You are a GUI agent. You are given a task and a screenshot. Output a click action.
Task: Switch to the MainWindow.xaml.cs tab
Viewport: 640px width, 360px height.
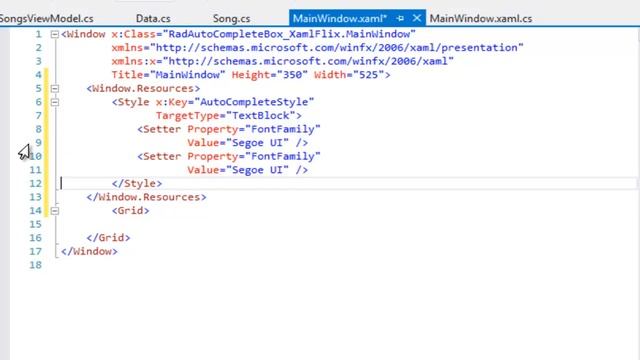coord(481,19)
